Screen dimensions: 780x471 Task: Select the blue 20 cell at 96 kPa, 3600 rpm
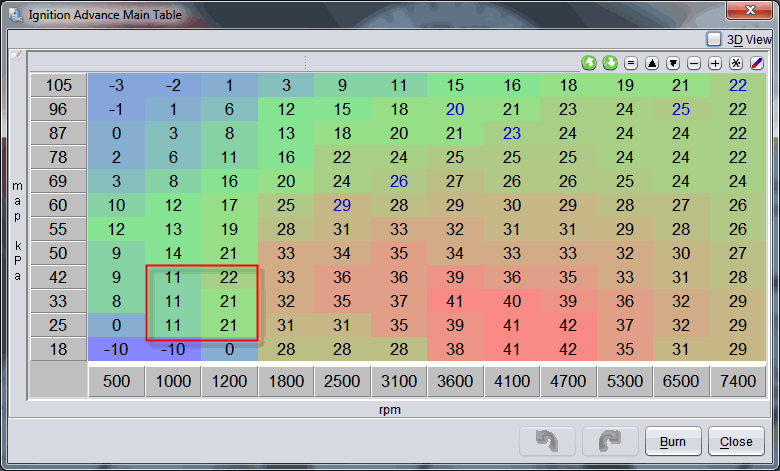pos(455,109)
